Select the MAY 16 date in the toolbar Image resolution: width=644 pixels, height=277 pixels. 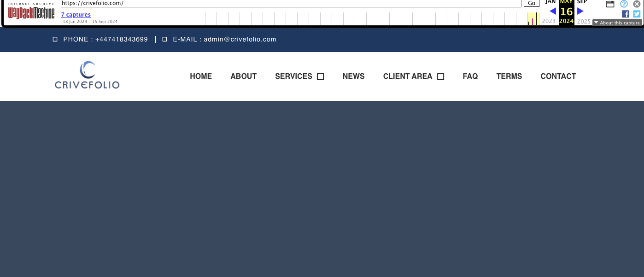pyautogui.click(x=566, y=11)
